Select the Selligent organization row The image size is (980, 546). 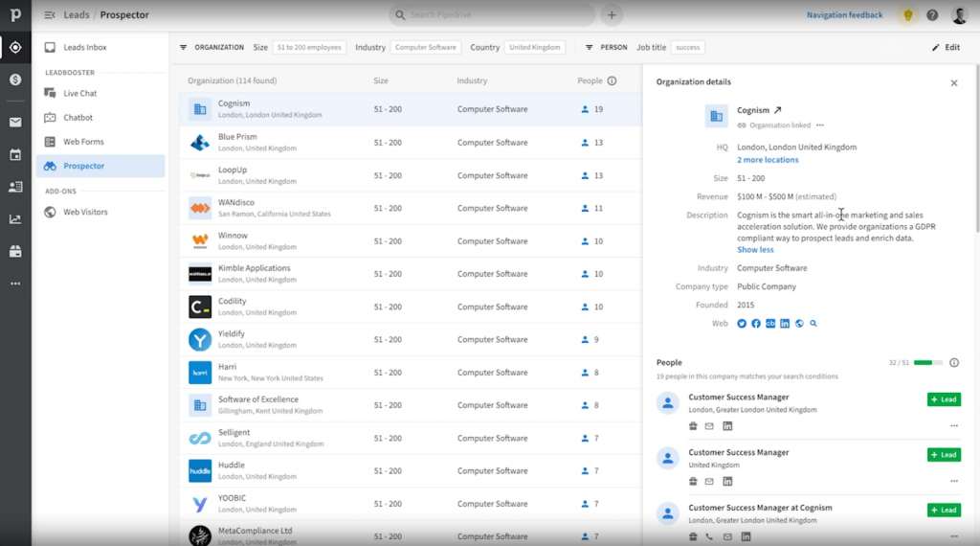pyautogui.click(x=411, y=439)
